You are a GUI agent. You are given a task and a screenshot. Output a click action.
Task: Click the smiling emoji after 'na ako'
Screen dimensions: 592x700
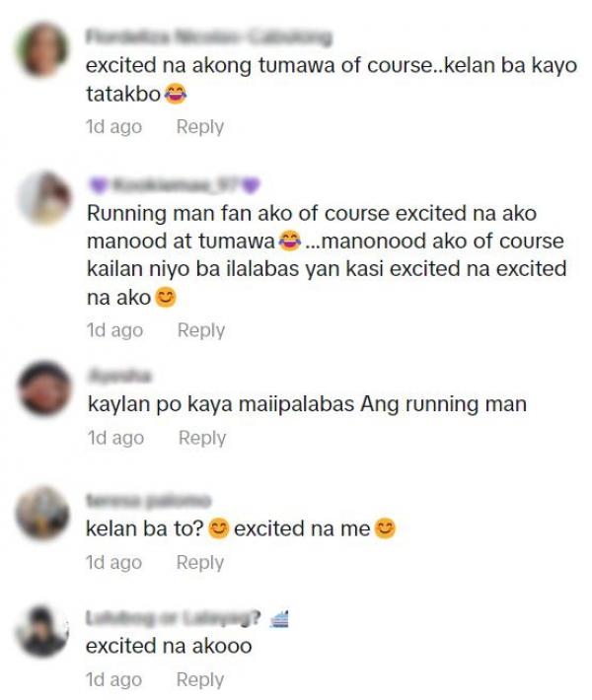[166, 298]
